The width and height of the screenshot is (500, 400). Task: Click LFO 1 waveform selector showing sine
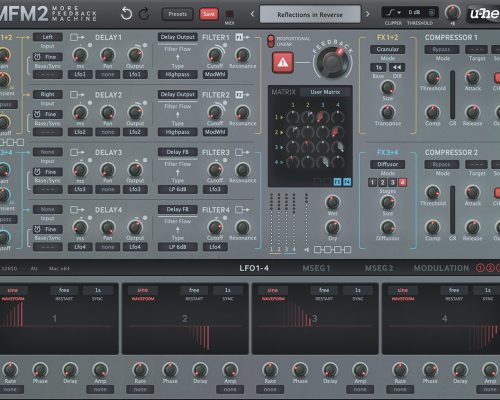[x=13, y=290]
